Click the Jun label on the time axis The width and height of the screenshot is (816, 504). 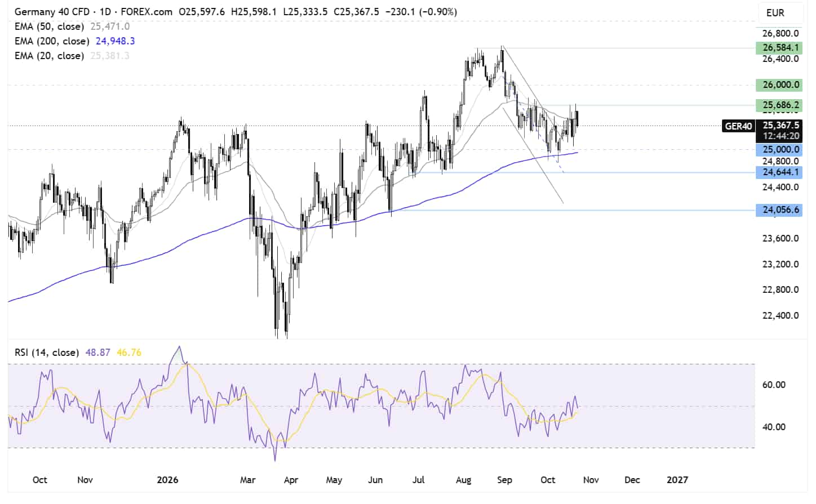pos(375,480)
